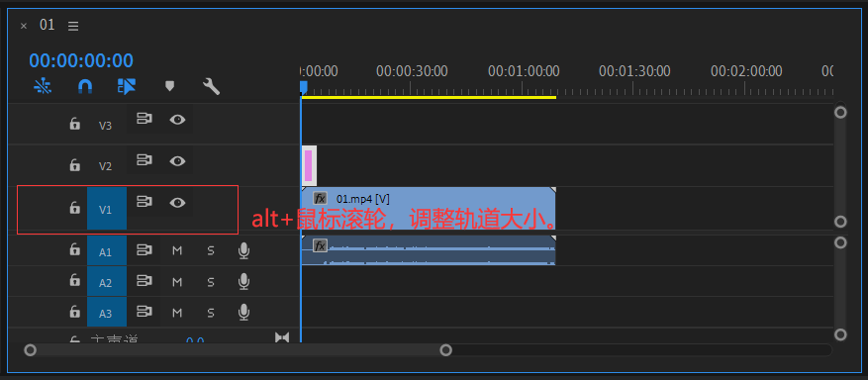Click the yellow render bar above clips
The width and height of the screenshot is (868, 380).
point(429,97)
